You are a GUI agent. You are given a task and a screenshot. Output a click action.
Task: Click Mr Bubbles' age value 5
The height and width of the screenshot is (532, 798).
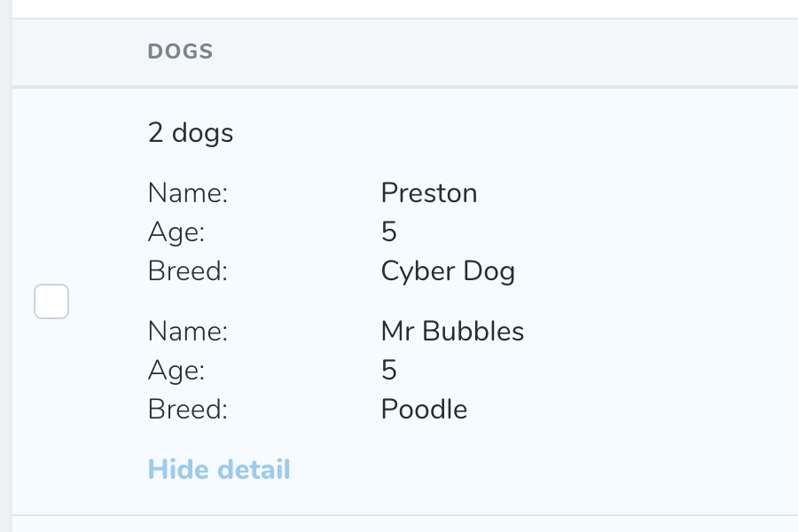[x=389, y=370]
